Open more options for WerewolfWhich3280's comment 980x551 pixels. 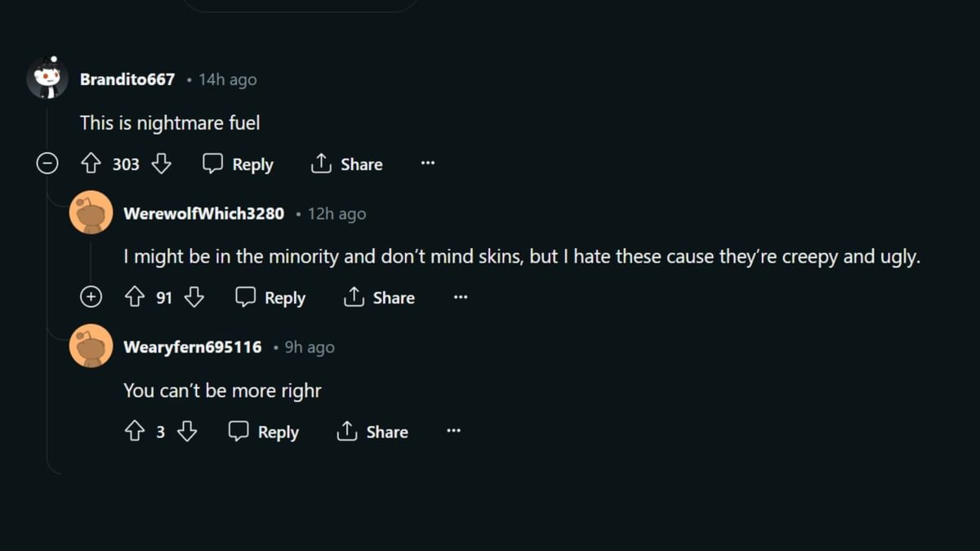click(x=461, y=298)
